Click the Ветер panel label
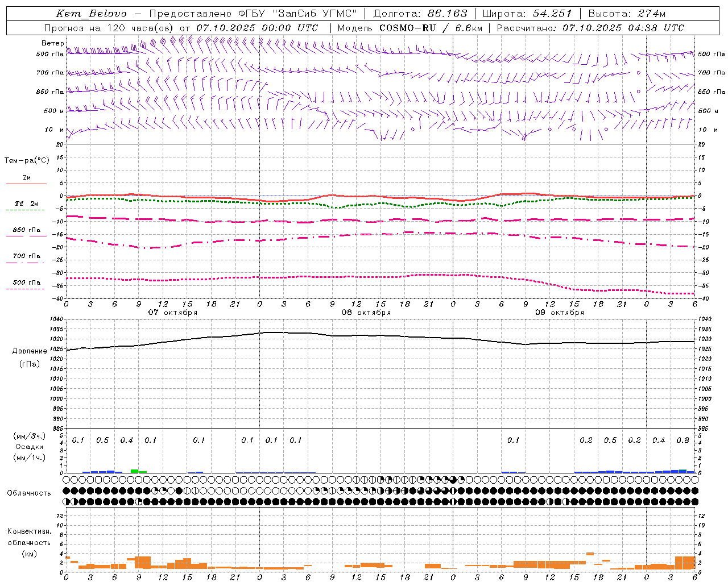728x582 pixels. [x=53, y=43]
